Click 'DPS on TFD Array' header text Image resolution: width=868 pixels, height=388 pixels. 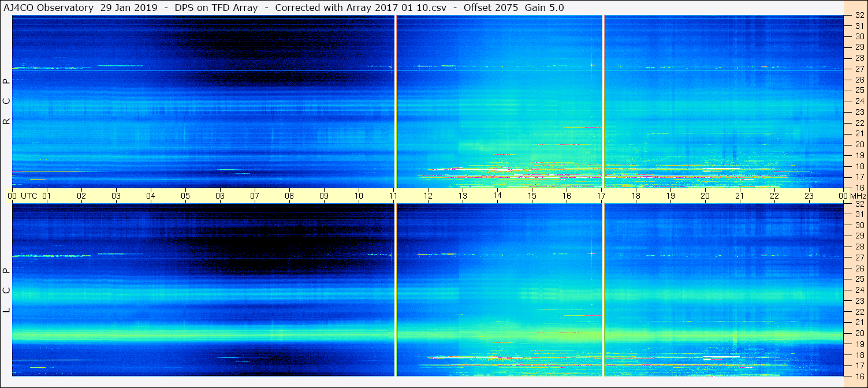pos(216,8)
